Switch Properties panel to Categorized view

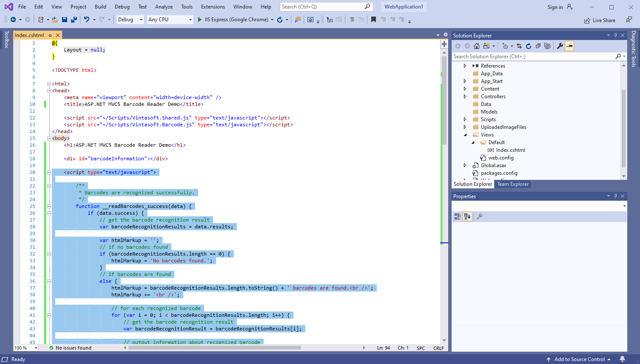tap(458, 216)
